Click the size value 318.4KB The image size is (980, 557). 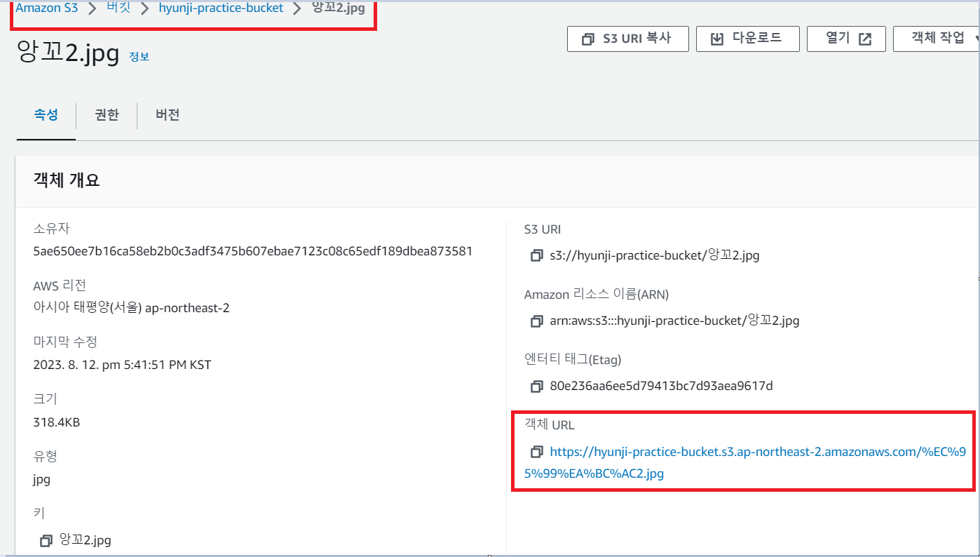(57, 422)
